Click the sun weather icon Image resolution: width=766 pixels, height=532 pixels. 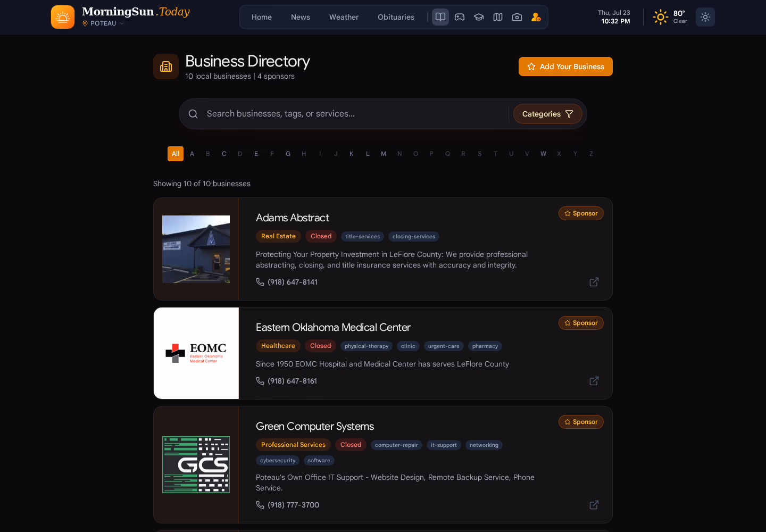(x=661, y=17)
